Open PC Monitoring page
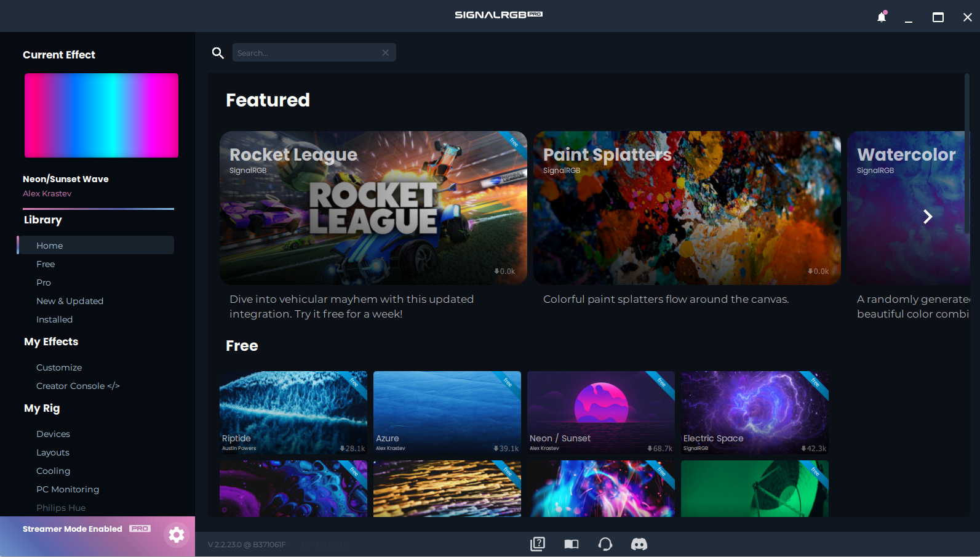 [x=68, y=489]
